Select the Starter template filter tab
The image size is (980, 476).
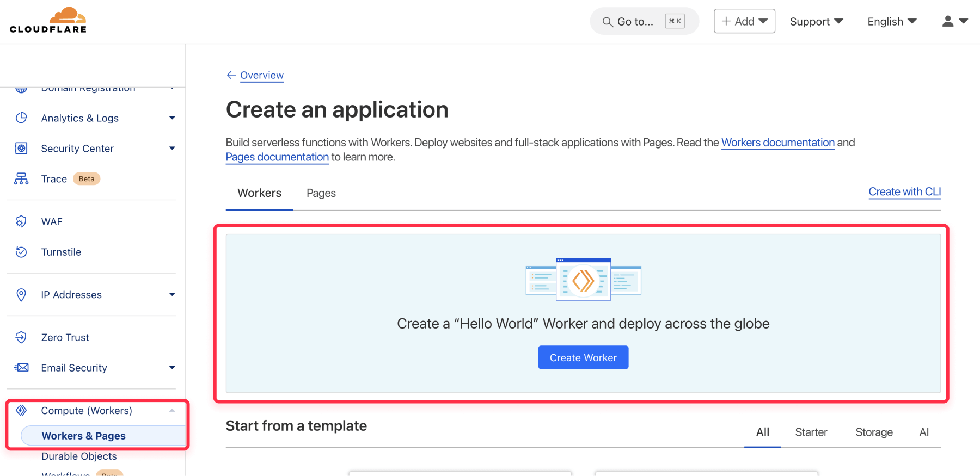click(811, 432)
